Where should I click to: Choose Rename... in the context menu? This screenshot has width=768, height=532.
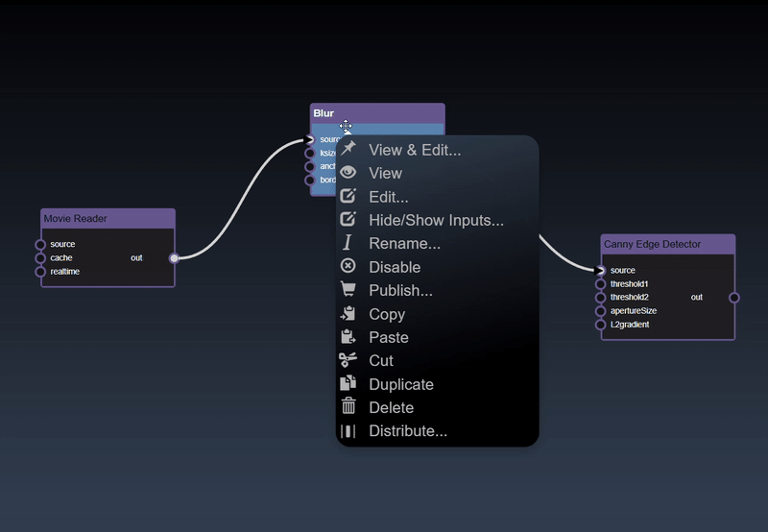coord(404,244)
